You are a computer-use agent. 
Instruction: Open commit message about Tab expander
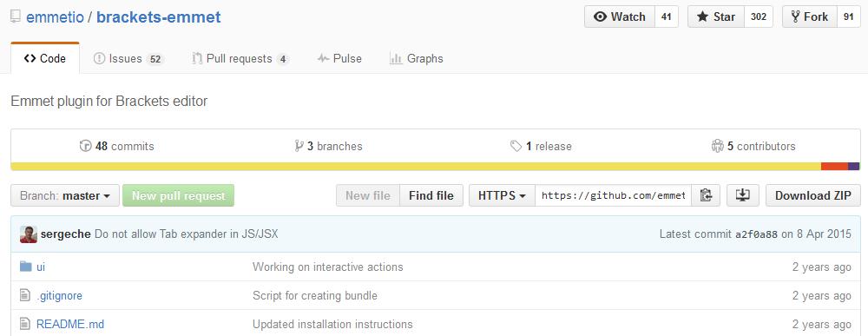[x=187, y=234]
